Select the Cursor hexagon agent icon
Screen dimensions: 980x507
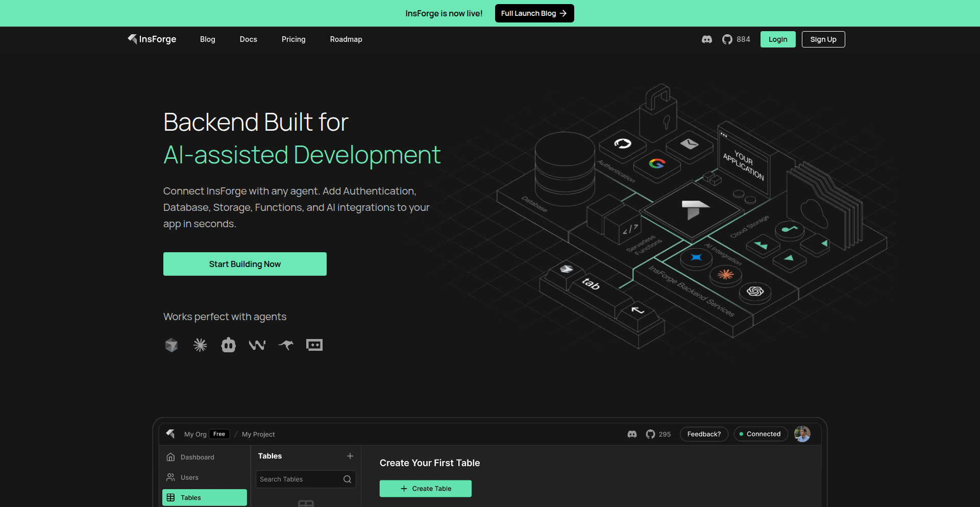pos(171,345)
